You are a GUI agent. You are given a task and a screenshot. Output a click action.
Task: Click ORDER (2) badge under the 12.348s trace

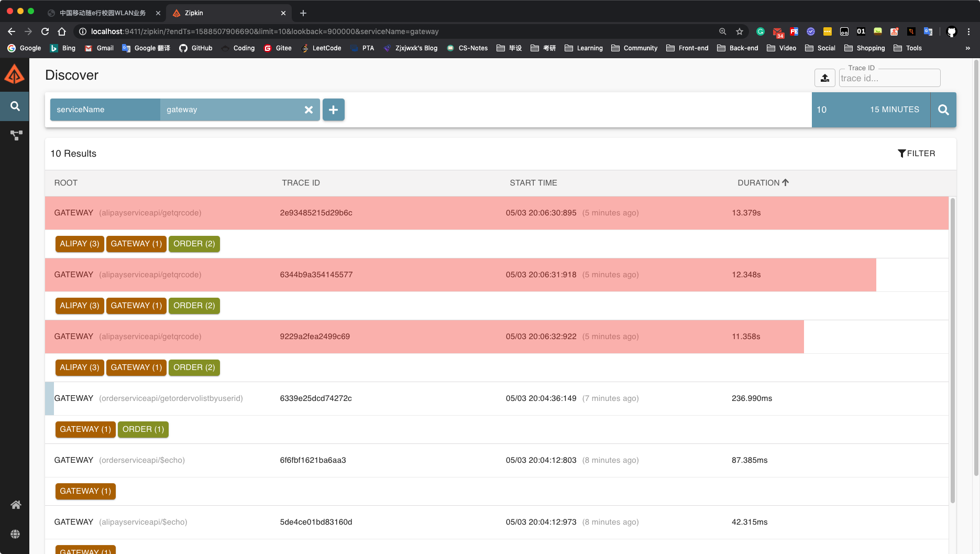(194, 306)
